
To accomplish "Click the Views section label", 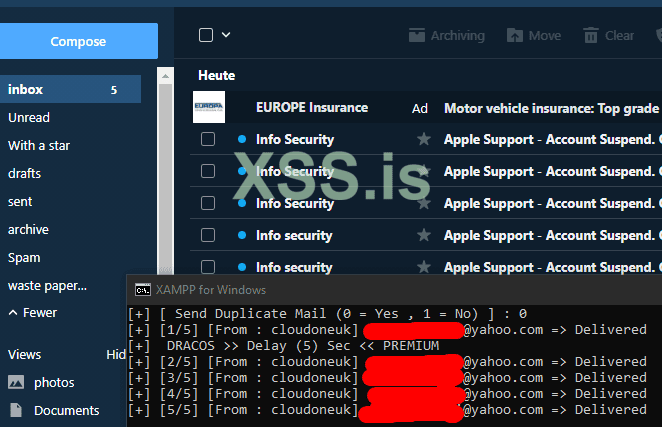I will point(24,354).
